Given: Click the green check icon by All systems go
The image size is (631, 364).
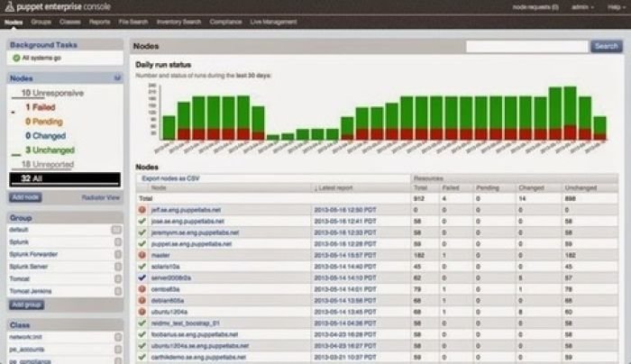Looking at the screenshot, I should point(15,58).
